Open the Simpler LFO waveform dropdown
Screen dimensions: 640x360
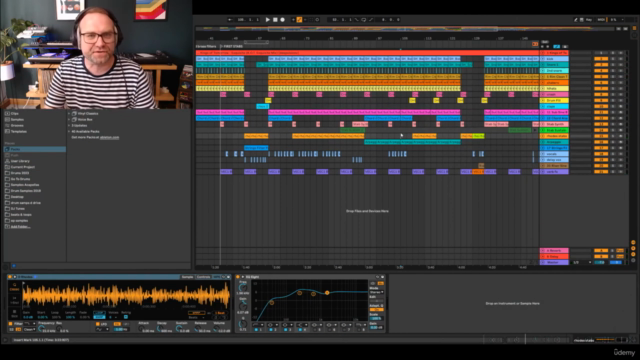[101, 329]
